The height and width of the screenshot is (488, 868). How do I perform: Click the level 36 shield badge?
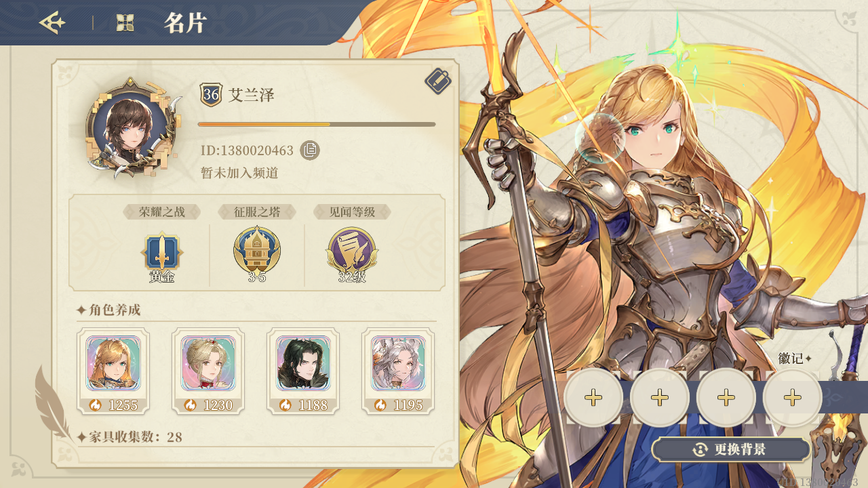click(211, 95)
